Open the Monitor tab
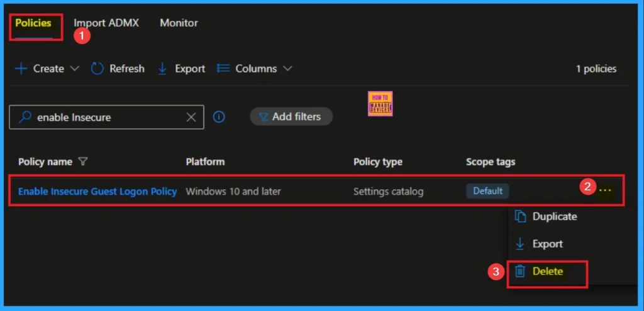 click(x=179, y=23)
